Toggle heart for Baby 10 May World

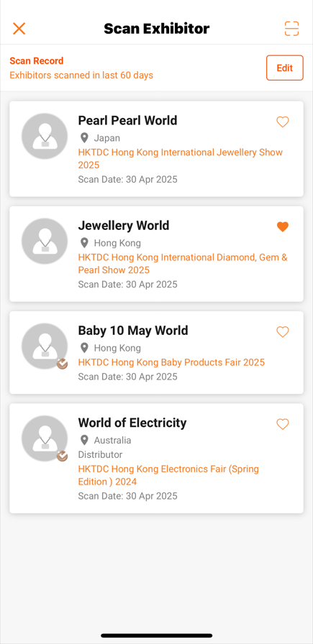coord(283,332)
